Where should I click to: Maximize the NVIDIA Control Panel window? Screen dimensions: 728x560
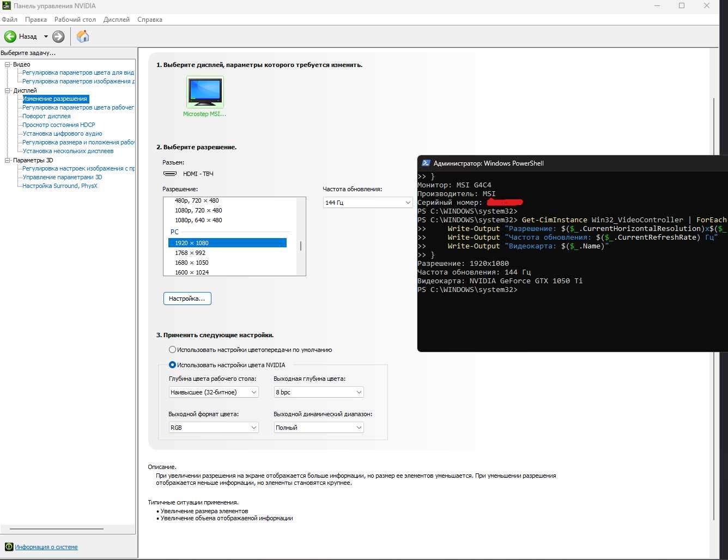[682, 6]
